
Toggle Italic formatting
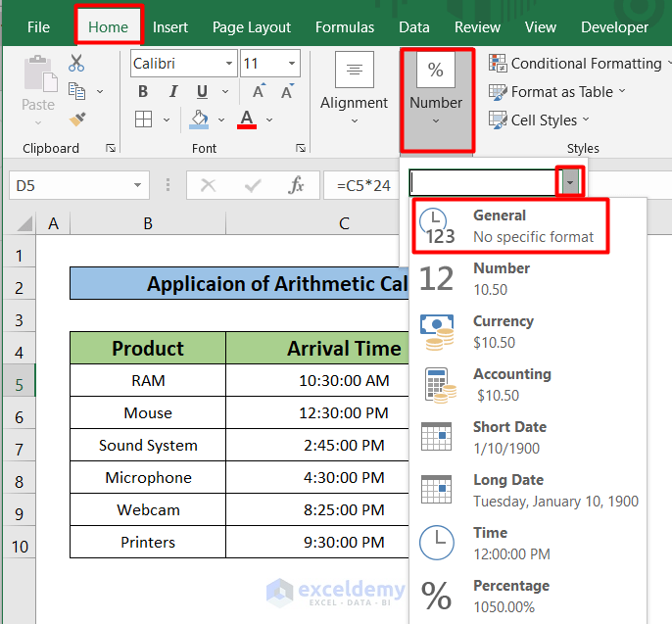click(172, 92)
